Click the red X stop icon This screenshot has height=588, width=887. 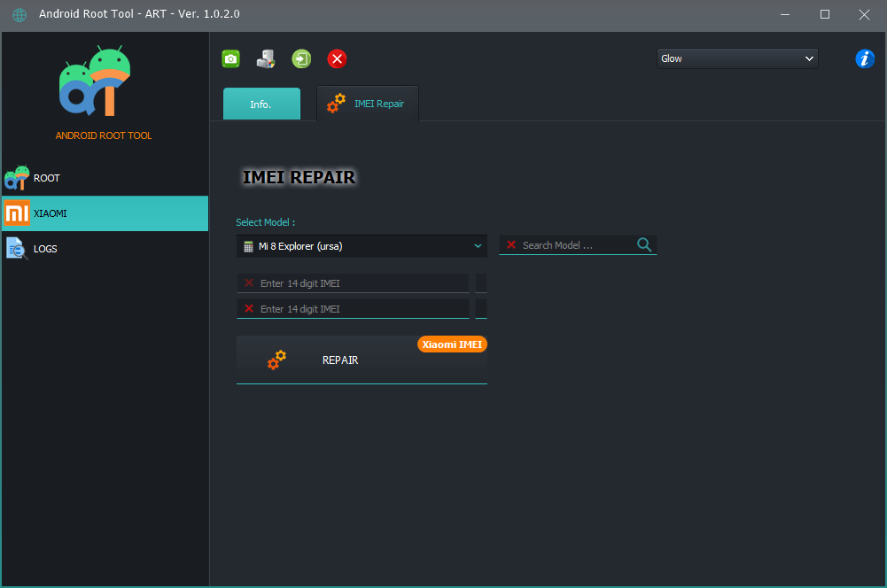337,58
